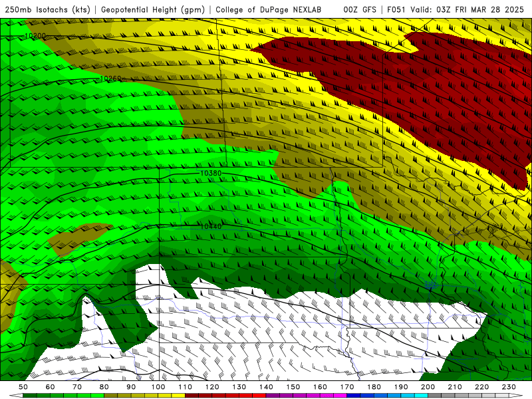This screenshot has width=532, height=399.
Task: Click the 50 value on the color scale
Action: click(23, 387)
